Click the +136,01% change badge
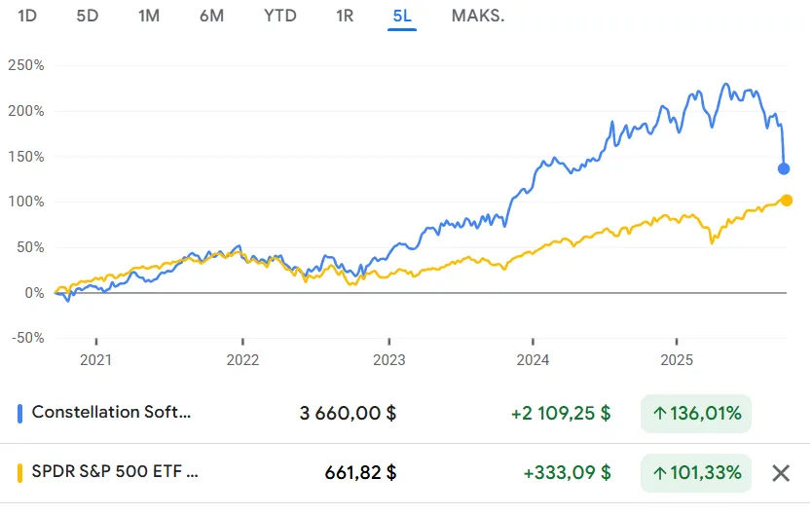This screenshot has width=812, height=515. (696, 414)
